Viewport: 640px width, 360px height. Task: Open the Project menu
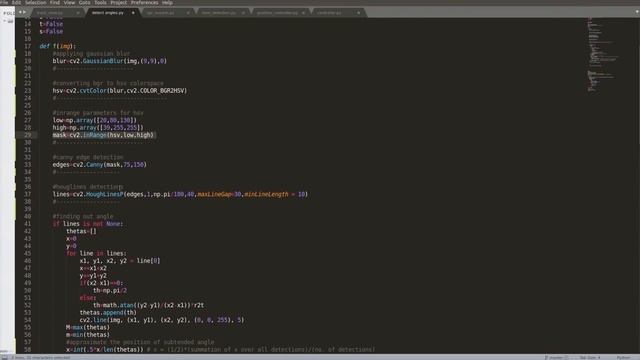pyautogui.click(x=119, y=2)
